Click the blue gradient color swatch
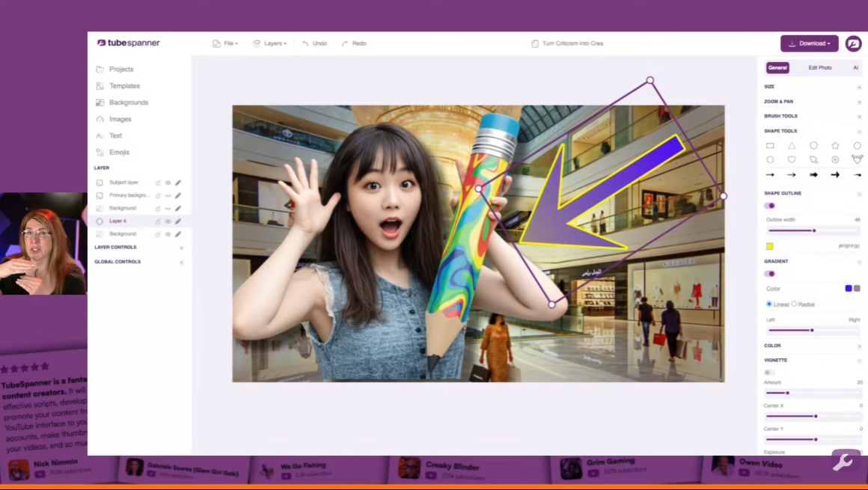868x490 pixels. click(x=848, y=289)
